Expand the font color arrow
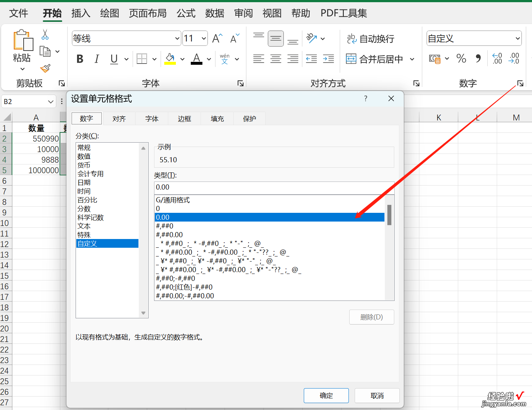This screenshot has width=532, height=410. pyautogui.click(x=209, y=59)
